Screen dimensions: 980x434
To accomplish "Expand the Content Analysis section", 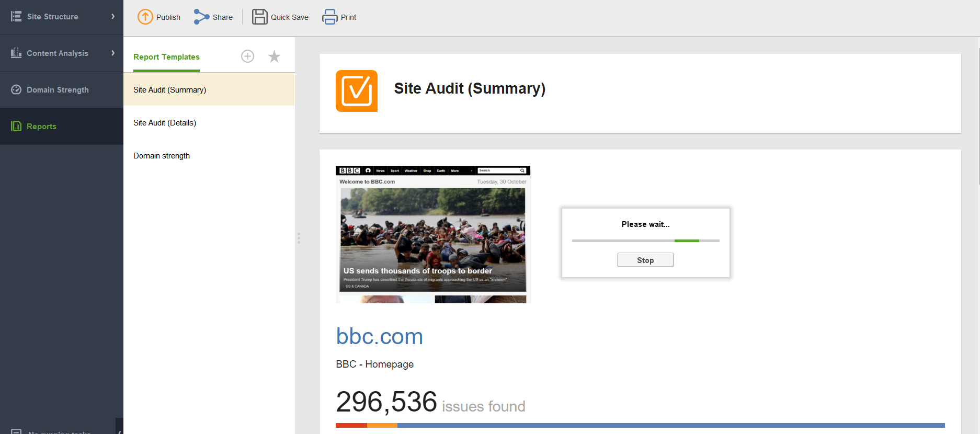I will [113, 53].
